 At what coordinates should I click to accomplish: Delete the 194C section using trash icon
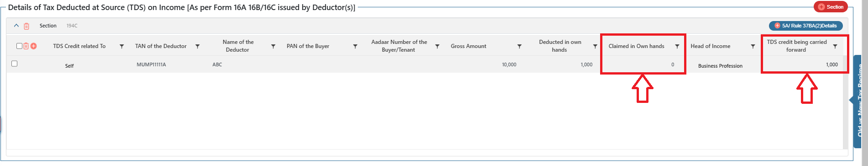click(x=26, y=26)
